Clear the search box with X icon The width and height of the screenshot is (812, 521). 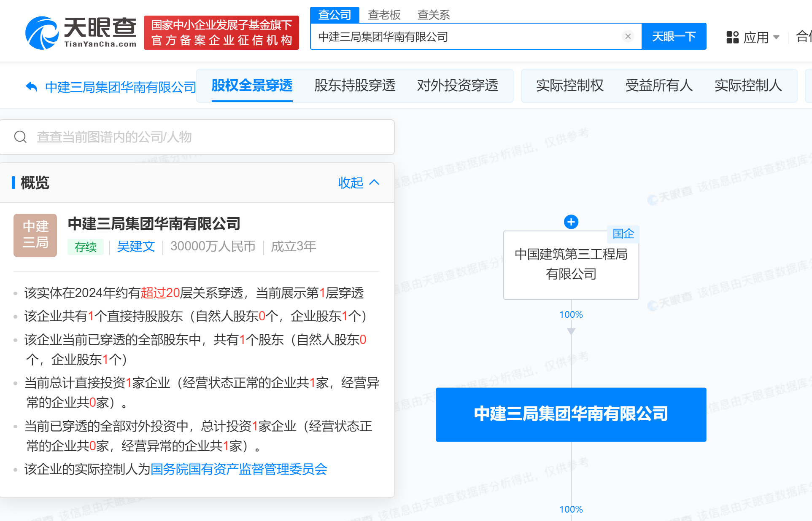pyautogui.click(x=628, y=36)
